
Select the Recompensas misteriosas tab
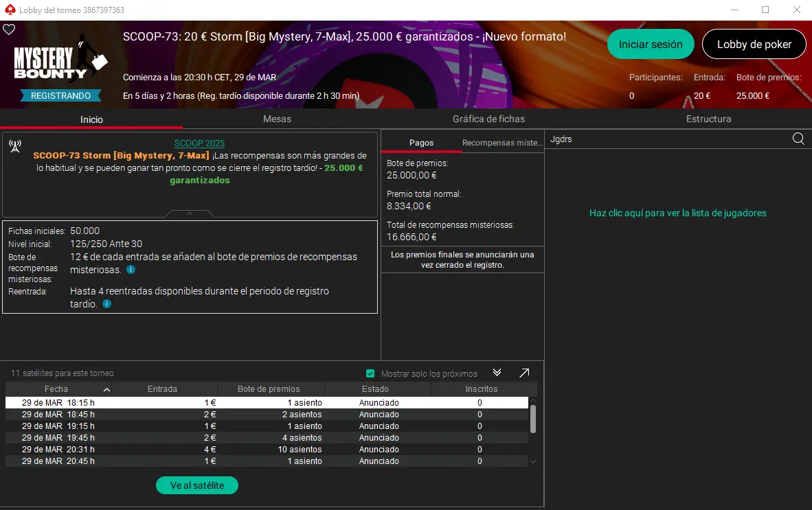pyautogui.click(x=502, y=143)
